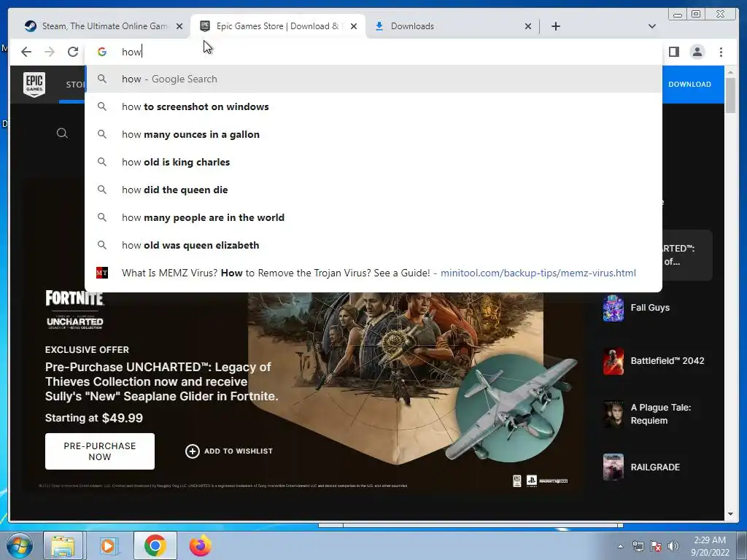This screenshot has width=747, height=560.
Task: Close the Epic Games Store tab
Action: coord(354,26)
